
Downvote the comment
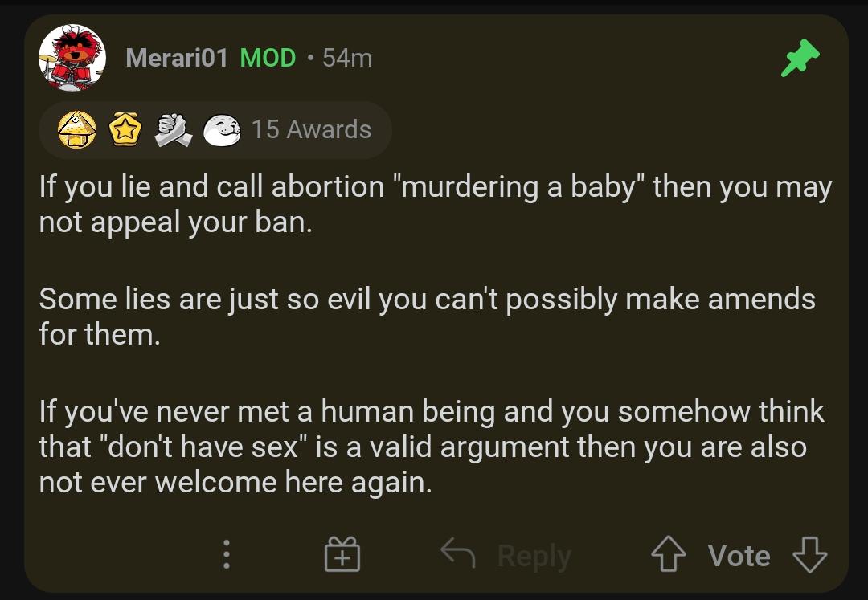[810, 554]
